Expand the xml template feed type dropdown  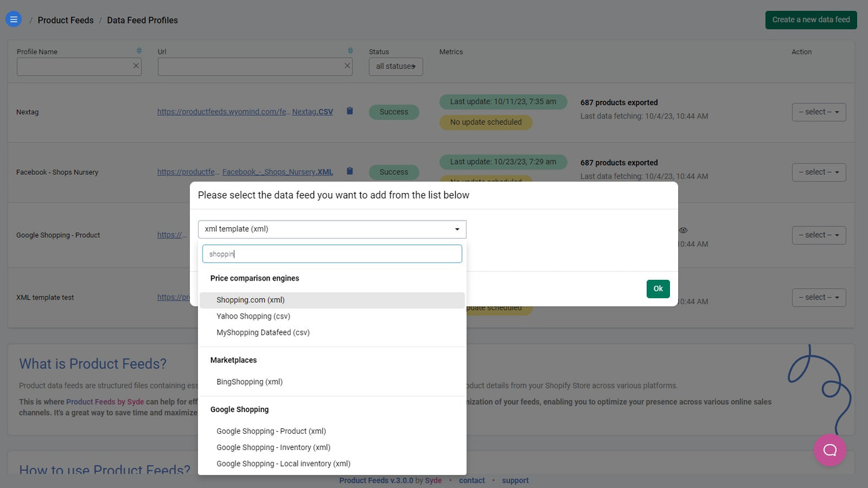[x=456, y=228]
